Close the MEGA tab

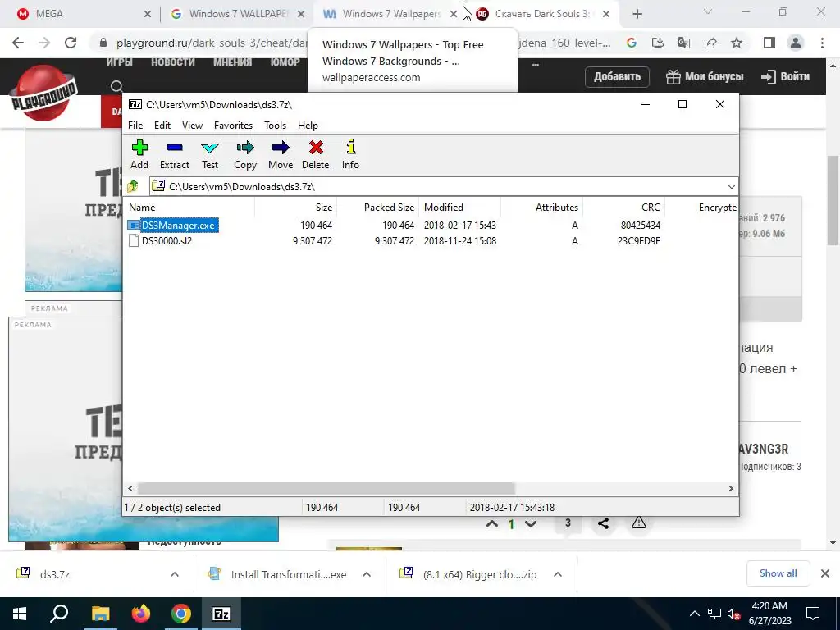[148, 15]
